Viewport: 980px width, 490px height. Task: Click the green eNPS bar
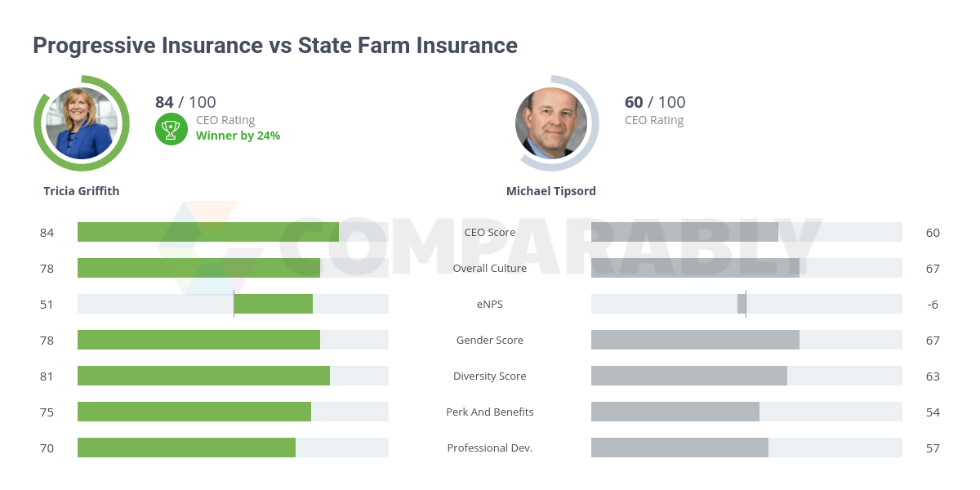(274, 304)
